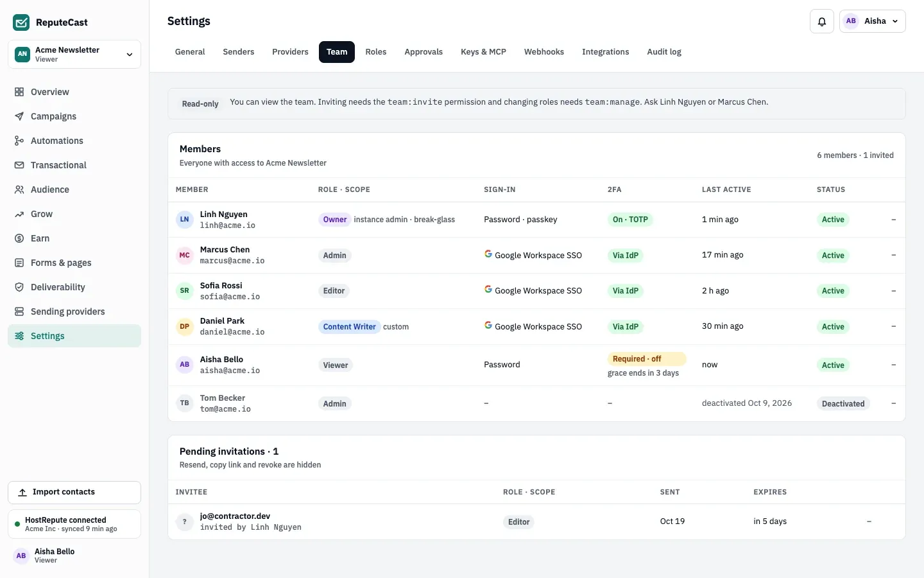Open the Grow section
The image size is (924, 578).
click(74, 214)
